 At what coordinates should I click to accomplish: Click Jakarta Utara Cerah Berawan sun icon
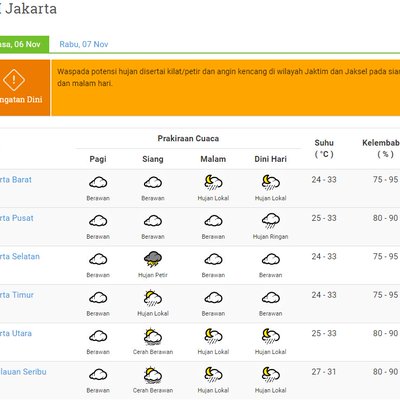click(x=153, y=336)
